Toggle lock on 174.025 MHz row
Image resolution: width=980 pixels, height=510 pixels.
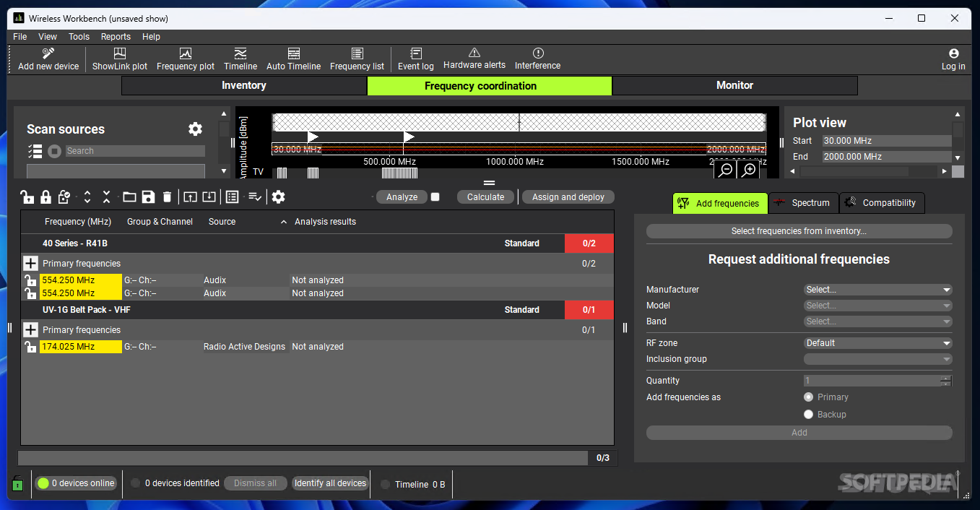(30, 347)
